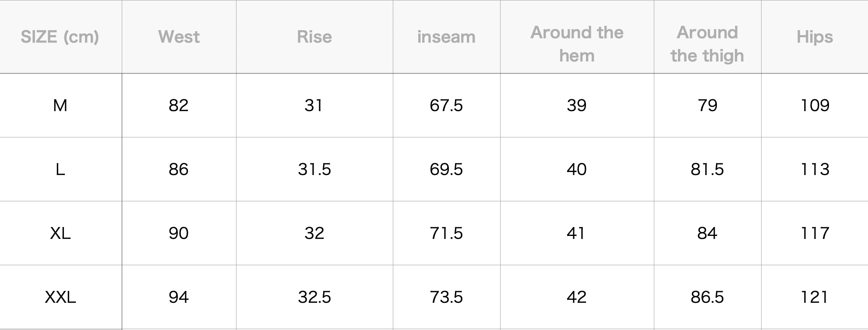Select the inseam value 67.5 for M

click(x=446, y=105)
